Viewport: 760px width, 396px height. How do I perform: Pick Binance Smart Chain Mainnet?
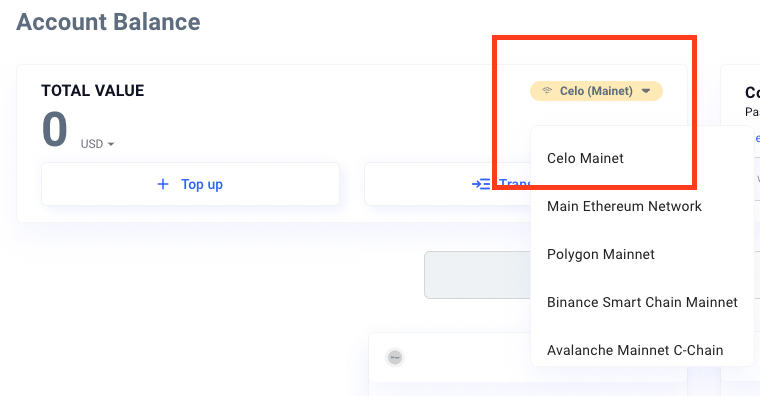642,302
